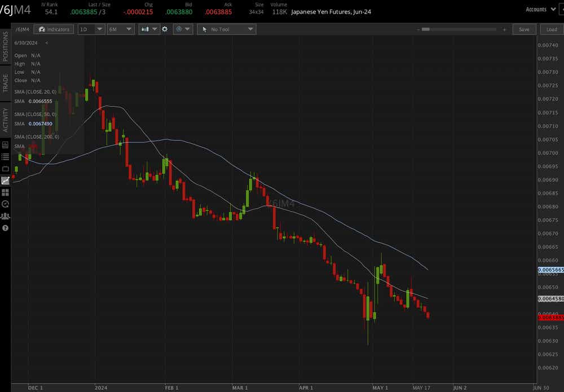Open the Watchlist panel icon
This screenshot has width=564, height=392.
[x=5, y=157]
